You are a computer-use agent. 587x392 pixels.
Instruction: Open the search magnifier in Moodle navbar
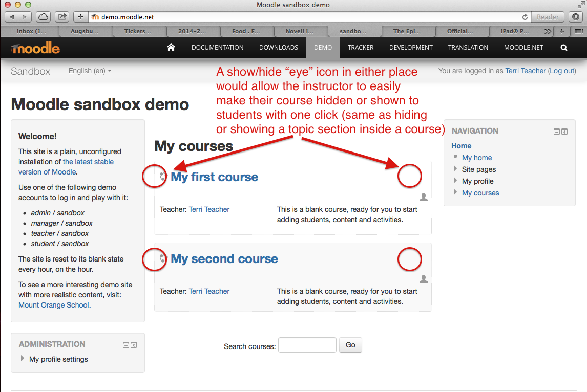point(564,48)
